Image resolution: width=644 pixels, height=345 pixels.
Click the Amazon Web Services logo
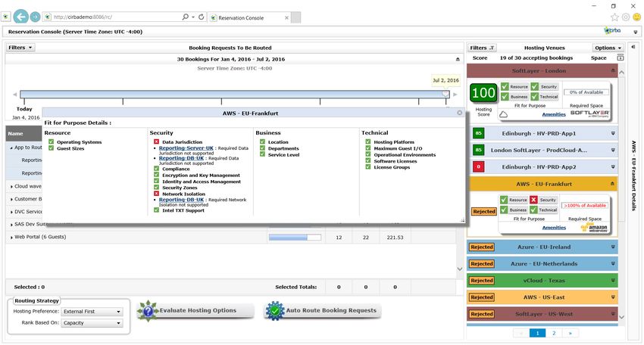click(594, 227)
